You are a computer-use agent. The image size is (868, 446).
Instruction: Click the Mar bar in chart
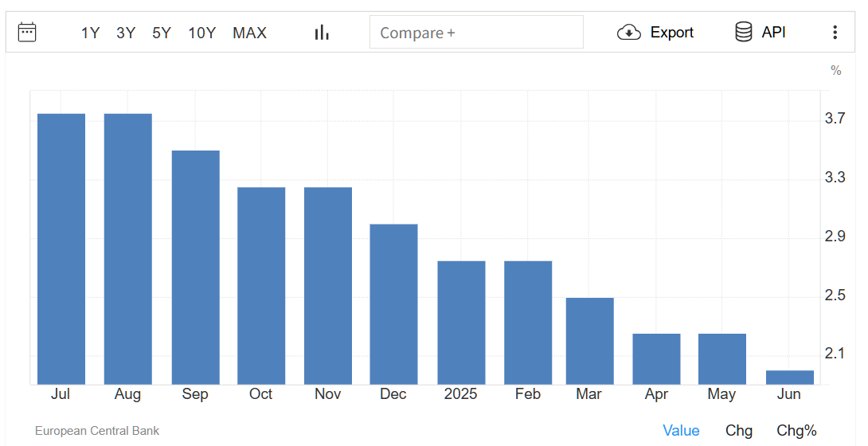pos(589,341)
